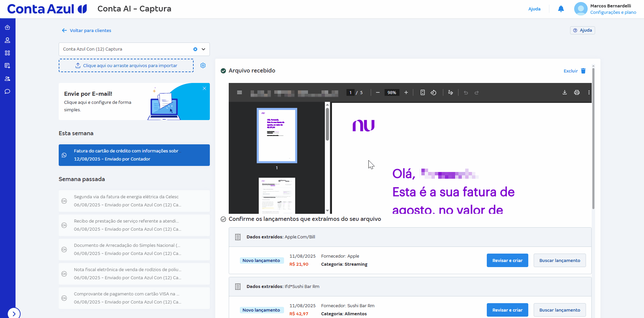Click the main panel vertical scrollbar

tap(593, 138)
